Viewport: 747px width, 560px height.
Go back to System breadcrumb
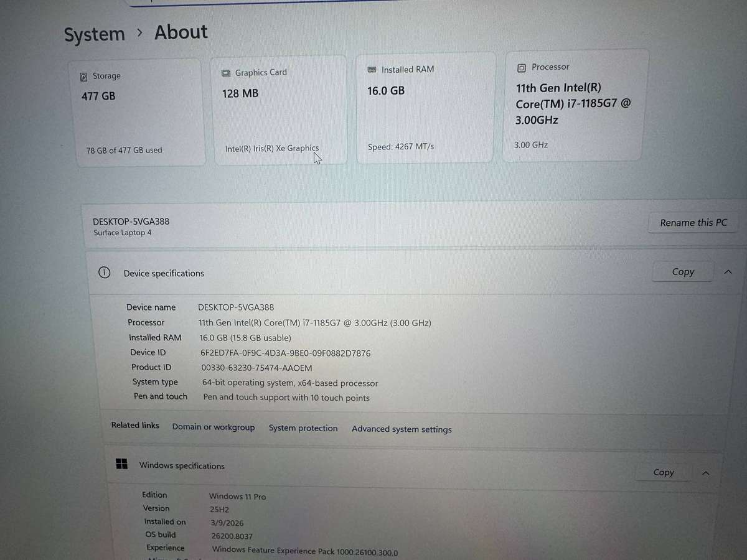point(95,35)
